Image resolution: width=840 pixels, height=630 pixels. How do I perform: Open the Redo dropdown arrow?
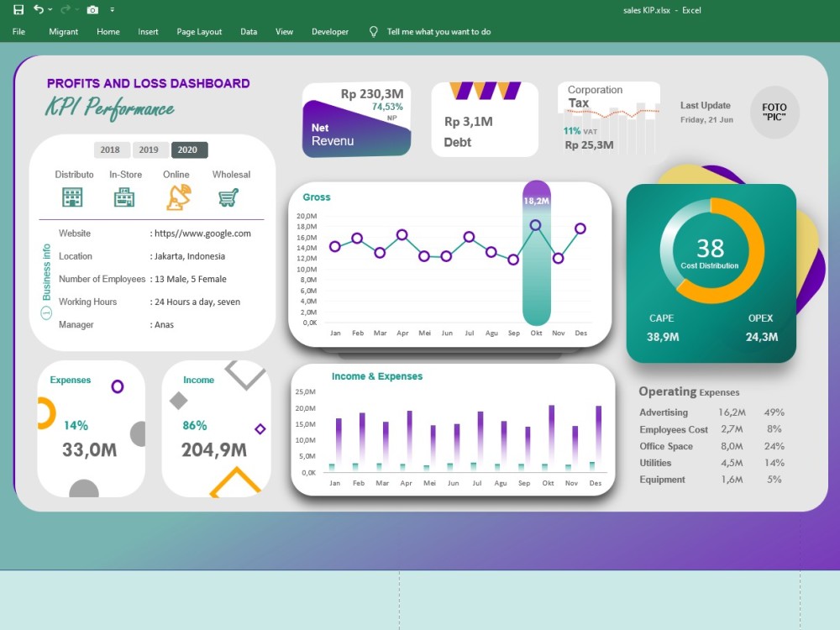click(x=76, y=9)
